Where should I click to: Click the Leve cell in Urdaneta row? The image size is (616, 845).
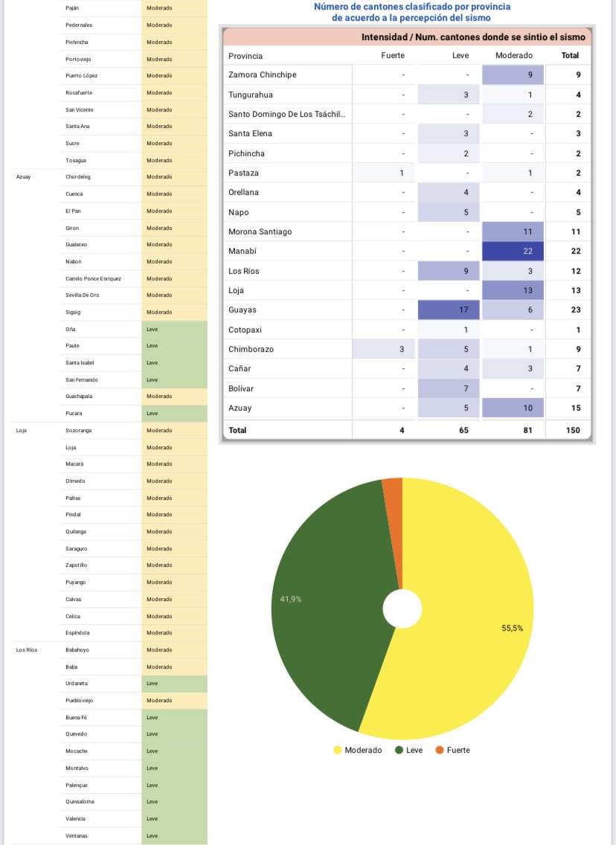pos(174,684)
